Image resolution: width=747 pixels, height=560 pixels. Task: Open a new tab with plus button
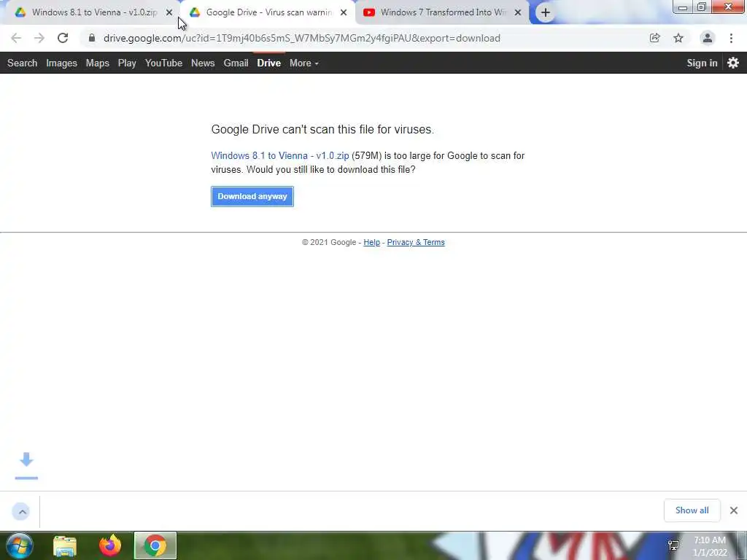pyautogui.click(x=546, y=12)
